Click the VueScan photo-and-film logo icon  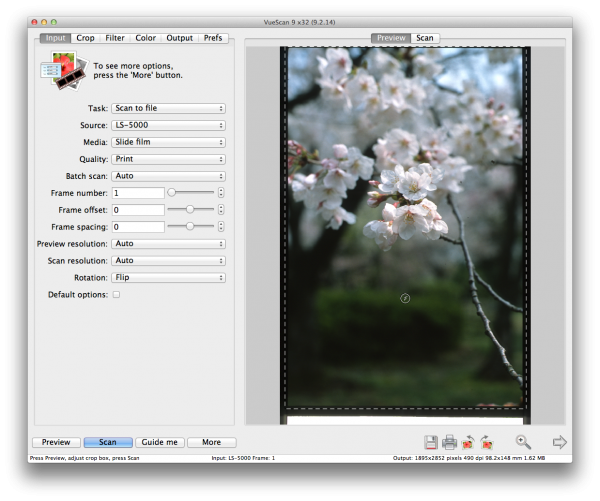point(64,71)
